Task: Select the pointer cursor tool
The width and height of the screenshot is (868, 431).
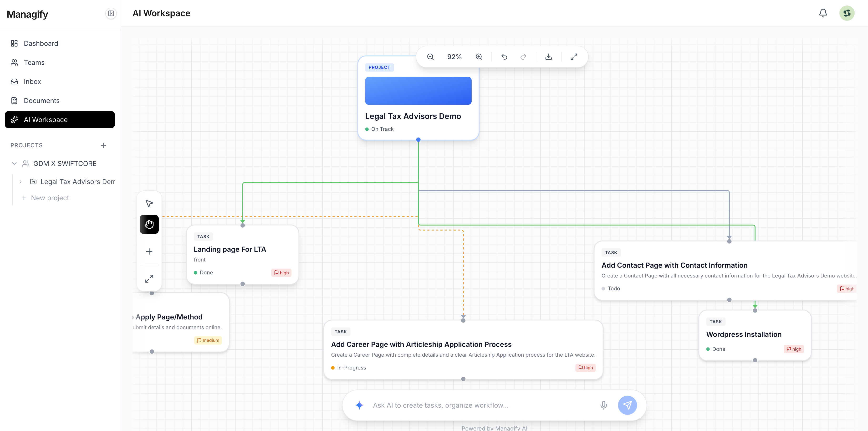Action: (149, 204)
